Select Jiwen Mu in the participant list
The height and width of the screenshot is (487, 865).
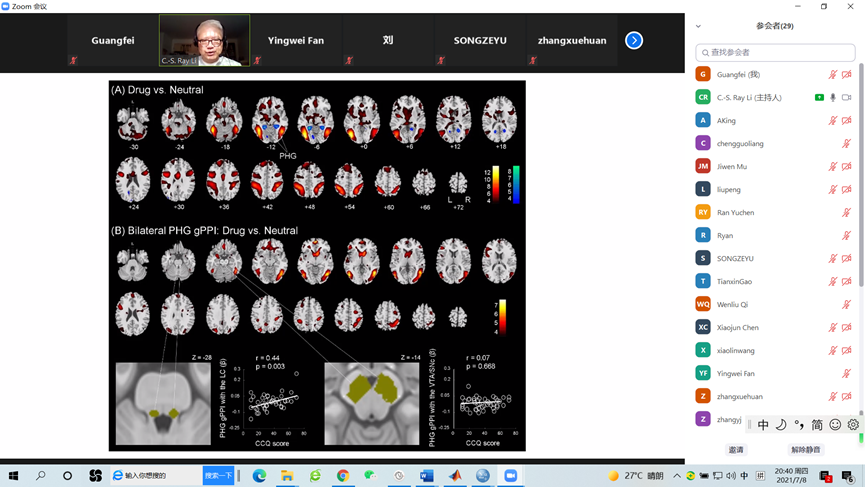(x=733, y=167)
